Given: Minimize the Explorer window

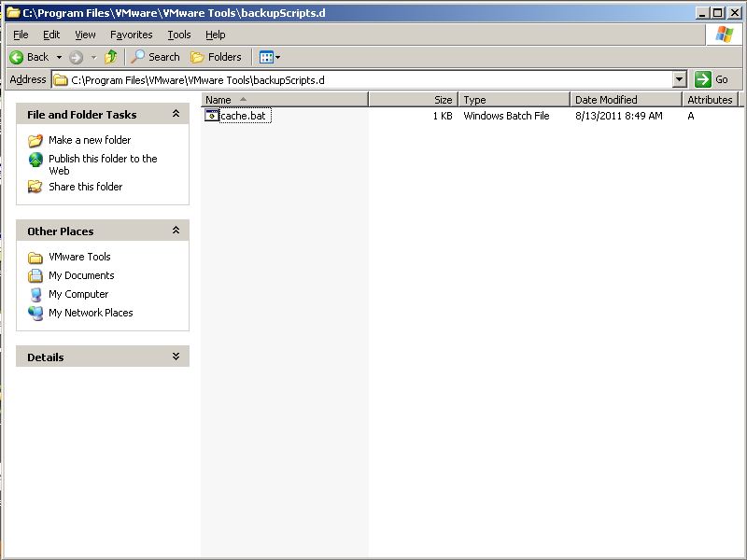Looking at the screenshot, I should click(703, 13).
